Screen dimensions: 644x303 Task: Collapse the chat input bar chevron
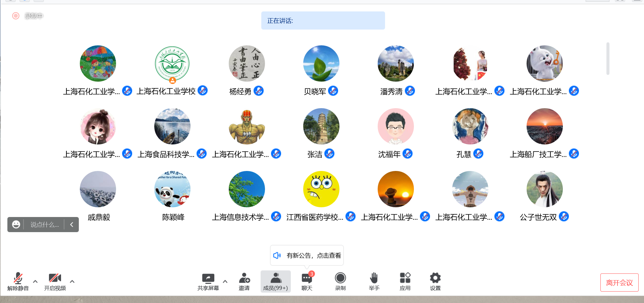71,225
